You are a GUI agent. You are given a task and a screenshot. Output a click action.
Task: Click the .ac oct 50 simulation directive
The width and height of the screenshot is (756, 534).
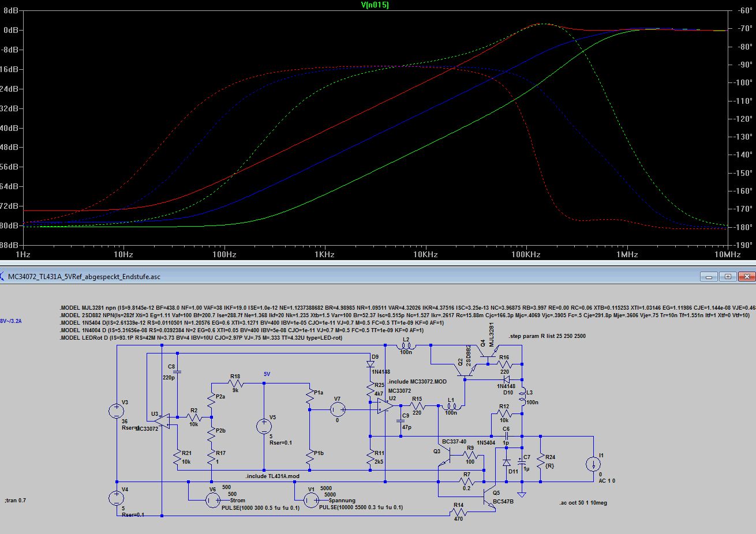[583, 503]
